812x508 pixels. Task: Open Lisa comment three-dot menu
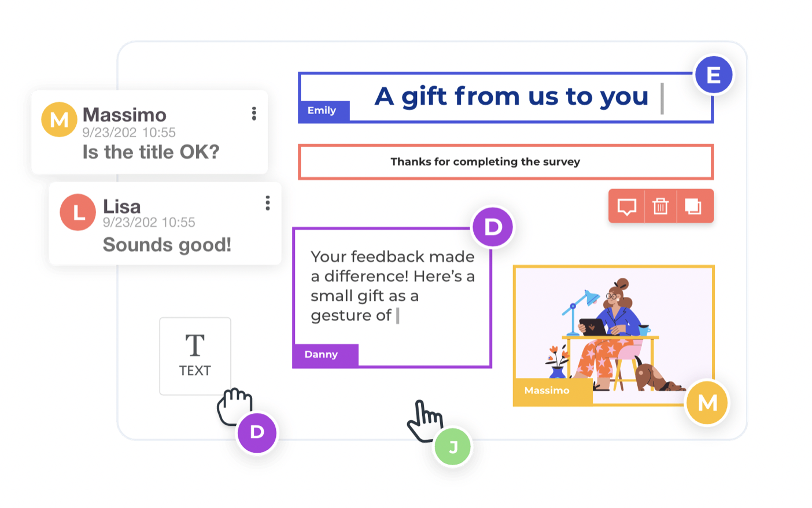[267, 203]
